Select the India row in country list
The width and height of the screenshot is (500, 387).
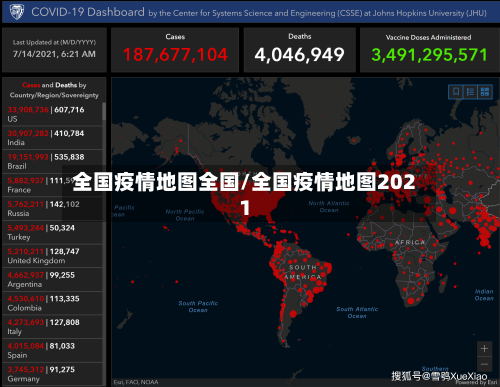pyautogui.click(x=52, y=138)
